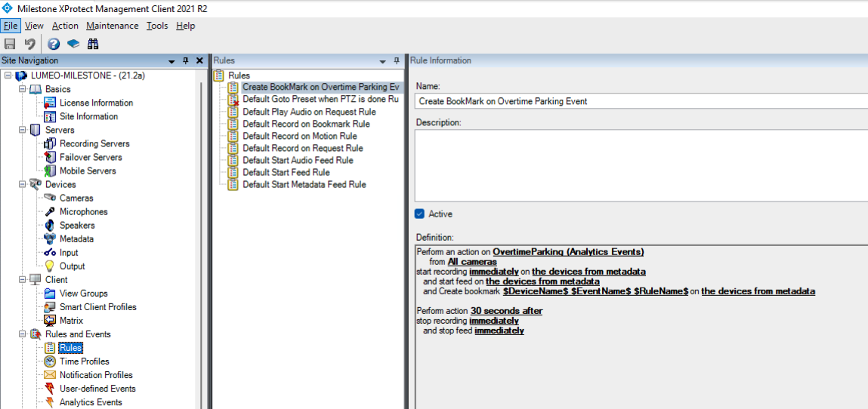The image size is (868, 409).
Task: Open the Help menu
Action: pos(185,26)
